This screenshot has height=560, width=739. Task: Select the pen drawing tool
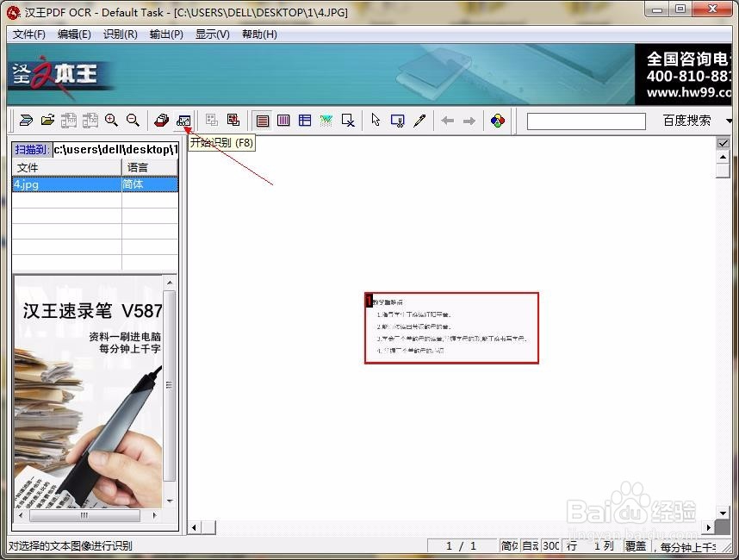tap(419, 121)
